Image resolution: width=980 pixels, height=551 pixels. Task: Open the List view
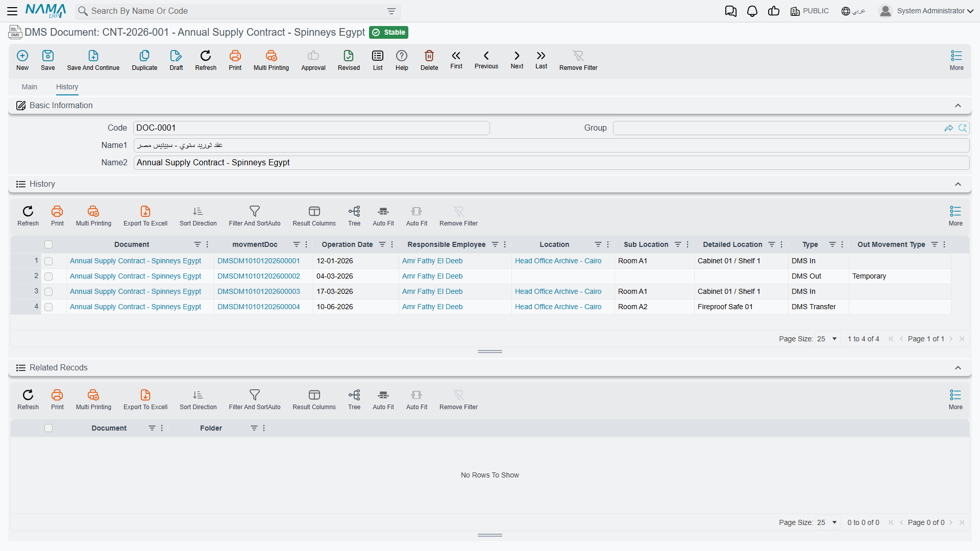pos(378,60)
